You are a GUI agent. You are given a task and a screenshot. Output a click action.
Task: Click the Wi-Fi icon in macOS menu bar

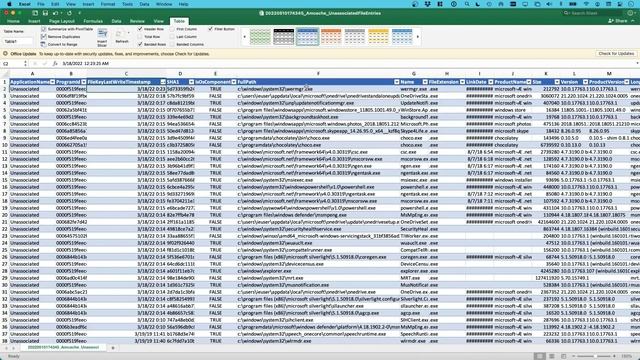coord(587,4)
